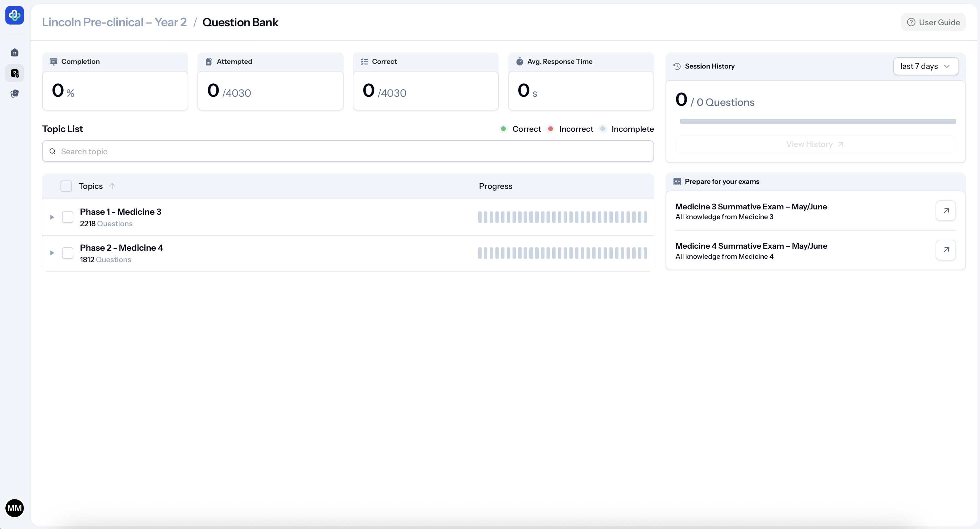980x529 pixels.
Task: Open the last 7 days dropdown
Action: [x=925, y=66]
